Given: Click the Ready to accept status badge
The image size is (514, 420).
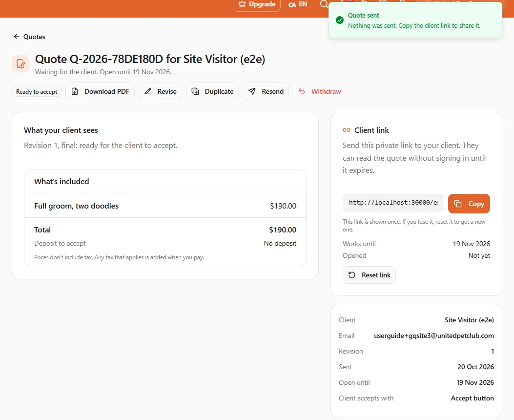Looking at the screenshot, I should coord(37,92).
